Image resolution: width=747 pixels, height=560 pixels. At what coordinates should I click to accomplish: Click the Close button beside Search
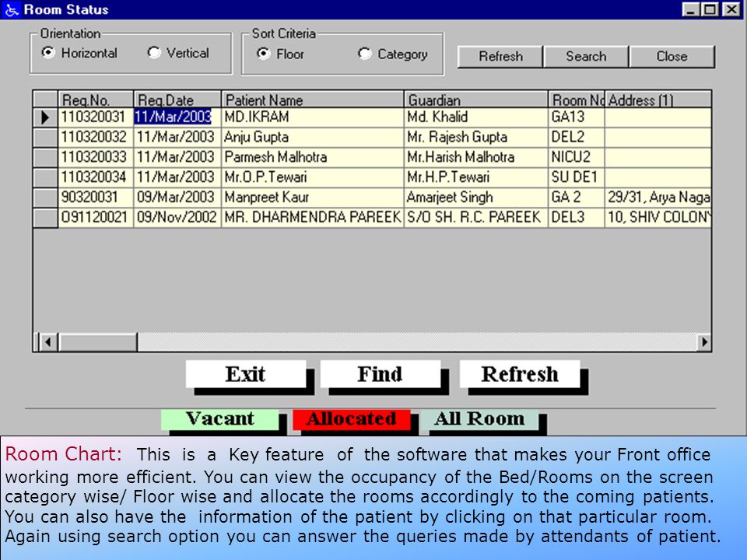(672, 57)
